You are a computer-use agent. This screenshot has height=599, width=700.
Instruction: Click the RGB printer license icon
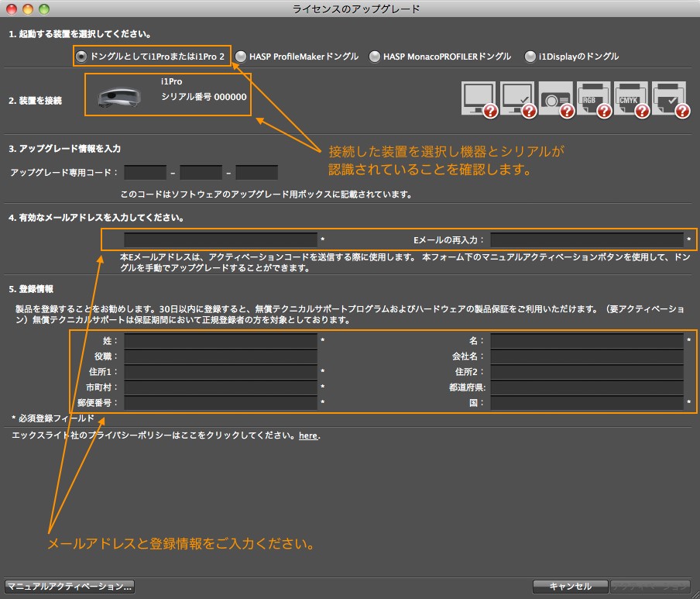[x=593, y=98]
